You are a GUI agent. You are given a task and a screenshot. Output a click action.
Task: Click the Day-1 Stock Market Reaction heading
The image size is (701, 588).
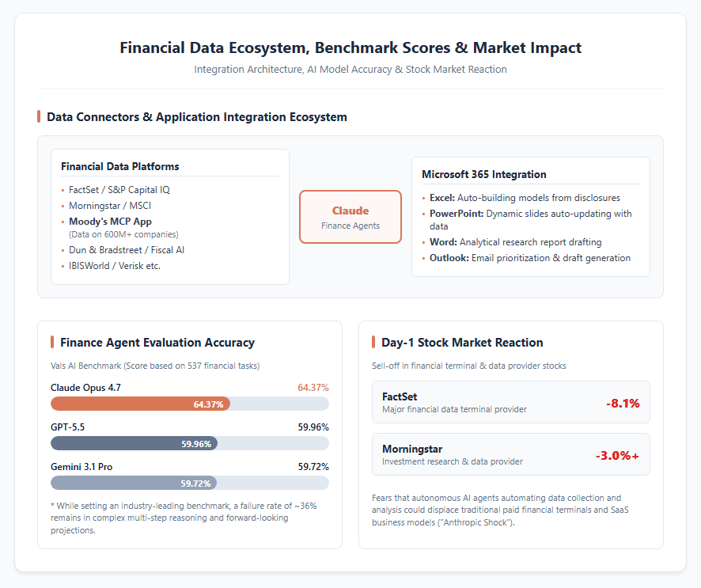point(462,343)
